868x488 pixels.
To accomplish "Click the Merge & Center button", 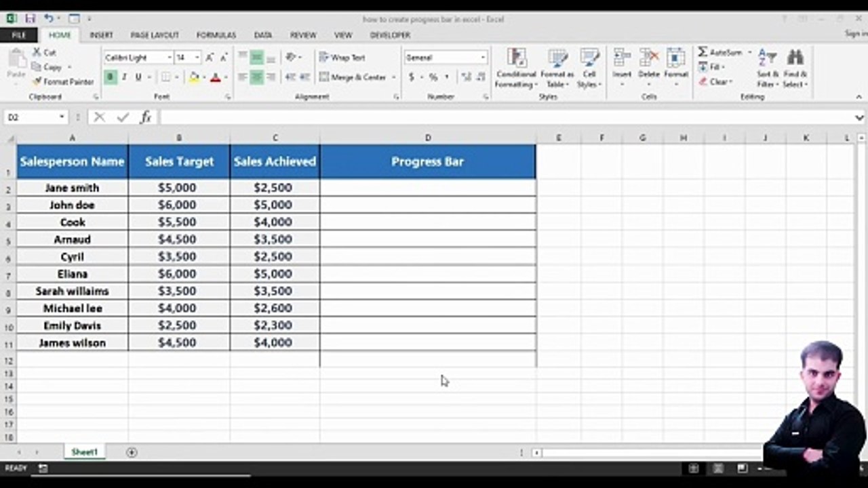I will point(353,77).
